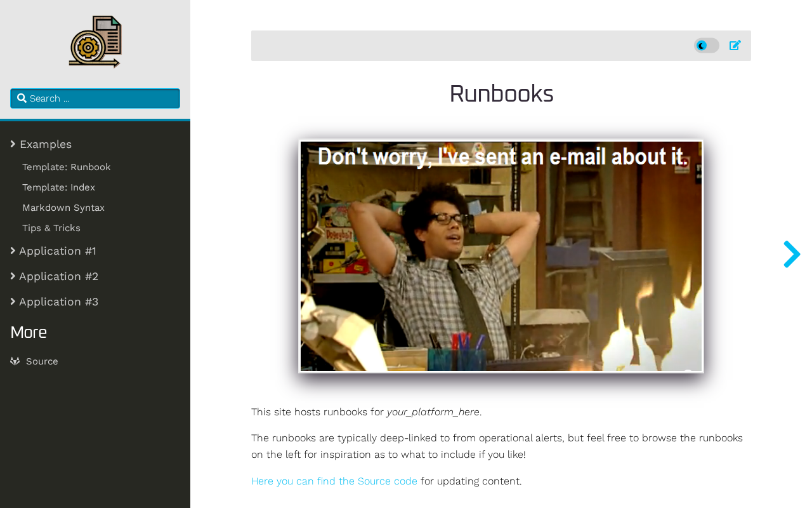
Task: Click the edit page pencil icon
Action: click(x=735, y=45)
